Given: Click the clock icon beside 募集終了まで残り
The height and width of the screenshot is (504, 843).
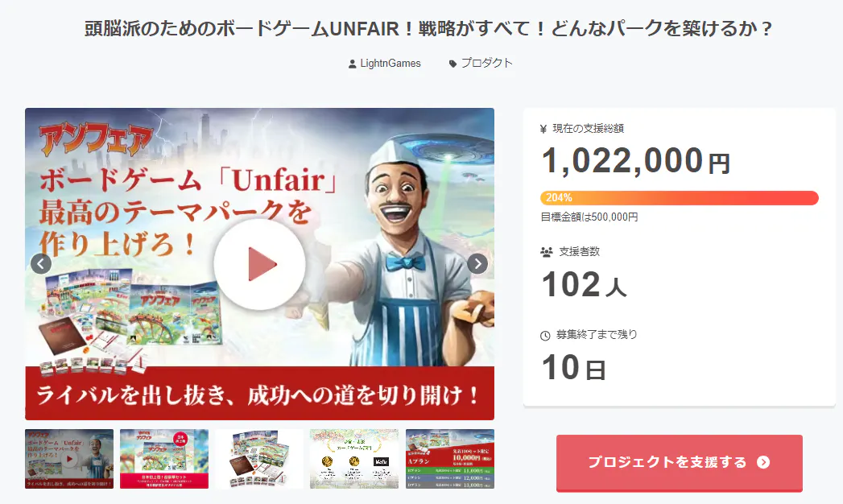Looking at the screenshot, I should pyautogui.click(x=545, y=336).
